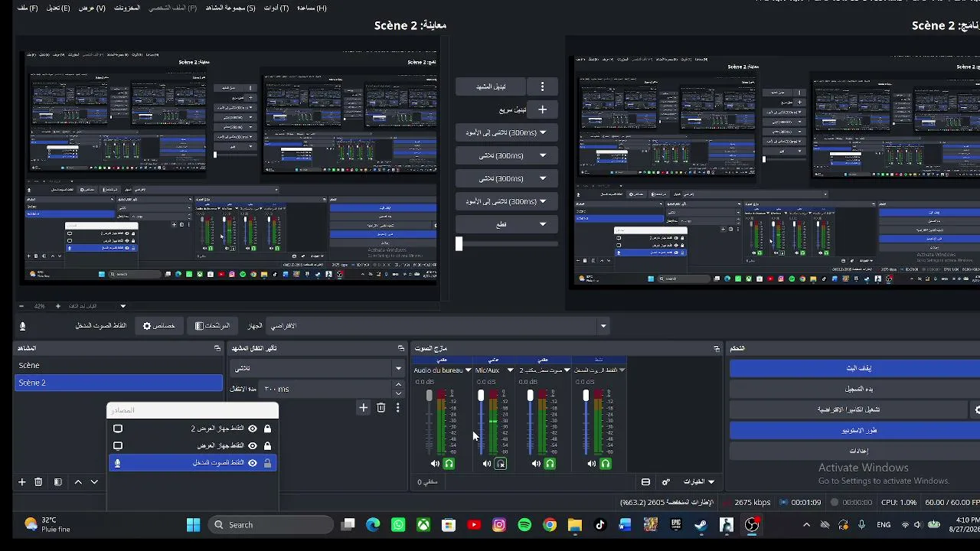Add a new scene with plus icon
The width and height of the screenshot is (980, 551).
pyautogui.click(x=22, y=482)
